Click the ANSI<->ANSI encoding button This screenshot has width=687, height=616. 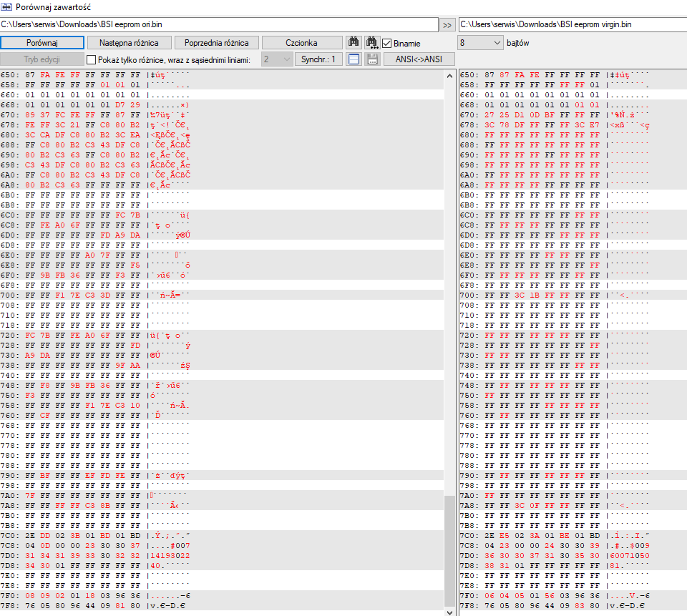tap(419, 59)
